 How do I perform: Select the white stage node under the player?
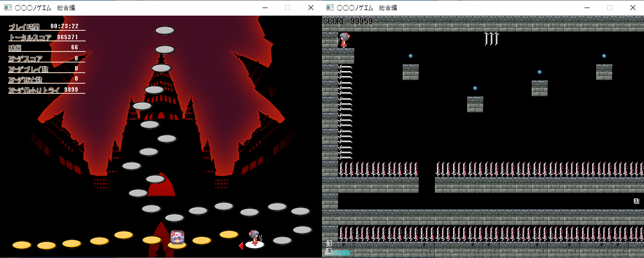pos(255,245)
